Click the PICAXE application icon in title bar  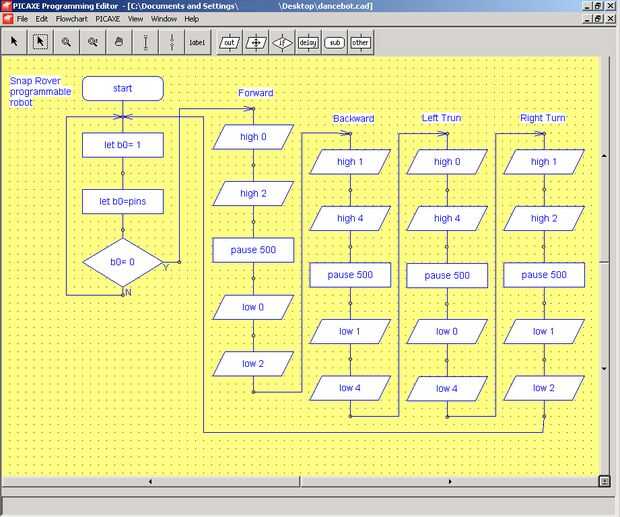(x=6, y=6)
